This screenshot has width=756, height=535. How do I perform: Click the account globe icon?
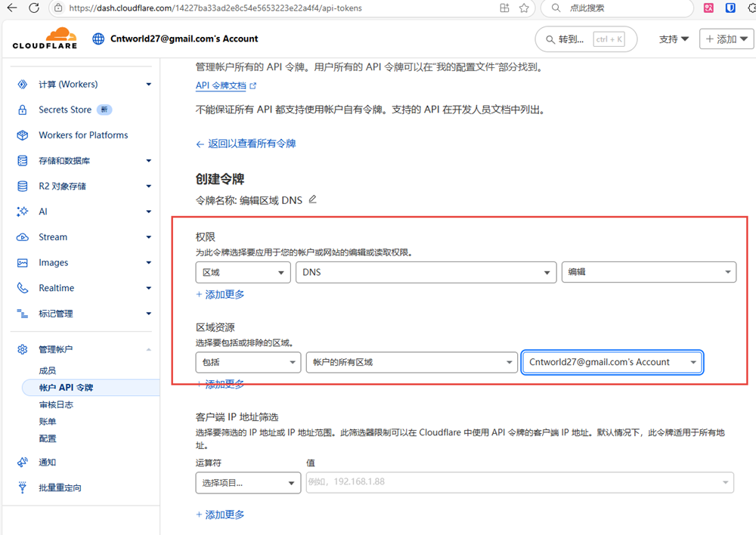[98, 39]
